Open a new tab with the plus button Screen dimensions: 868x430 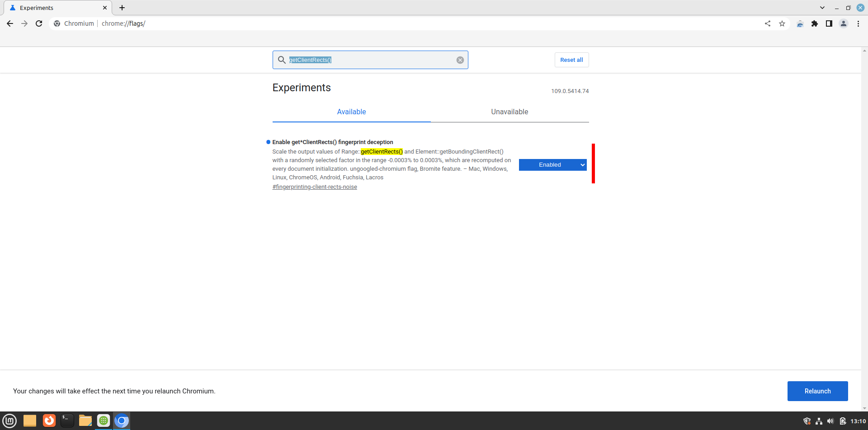[122, 8]
